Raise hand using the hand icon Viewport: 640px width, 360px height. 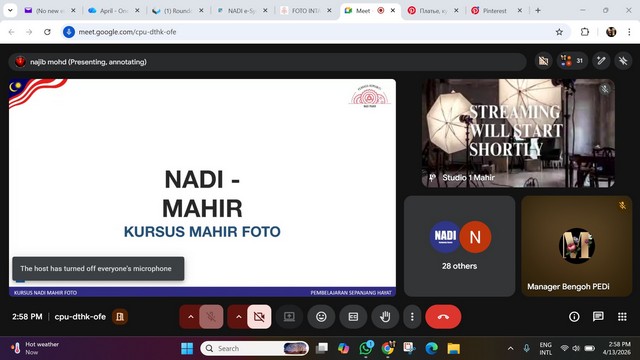[x=385, y=317]
